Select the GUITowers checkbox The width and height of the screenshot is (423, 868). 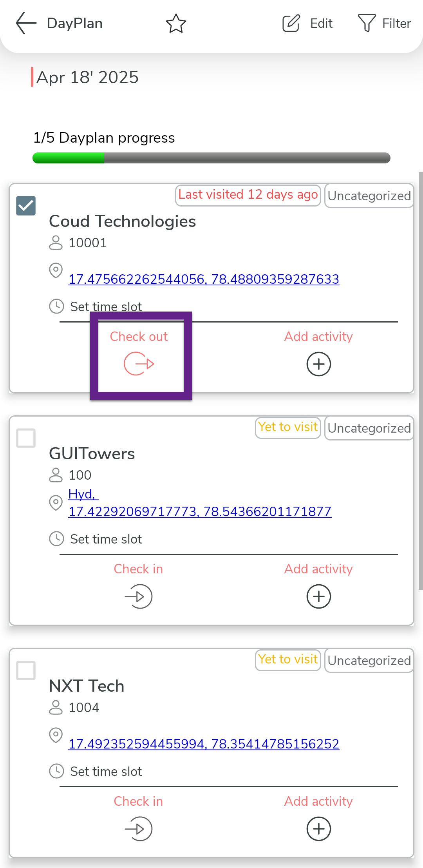26,438
